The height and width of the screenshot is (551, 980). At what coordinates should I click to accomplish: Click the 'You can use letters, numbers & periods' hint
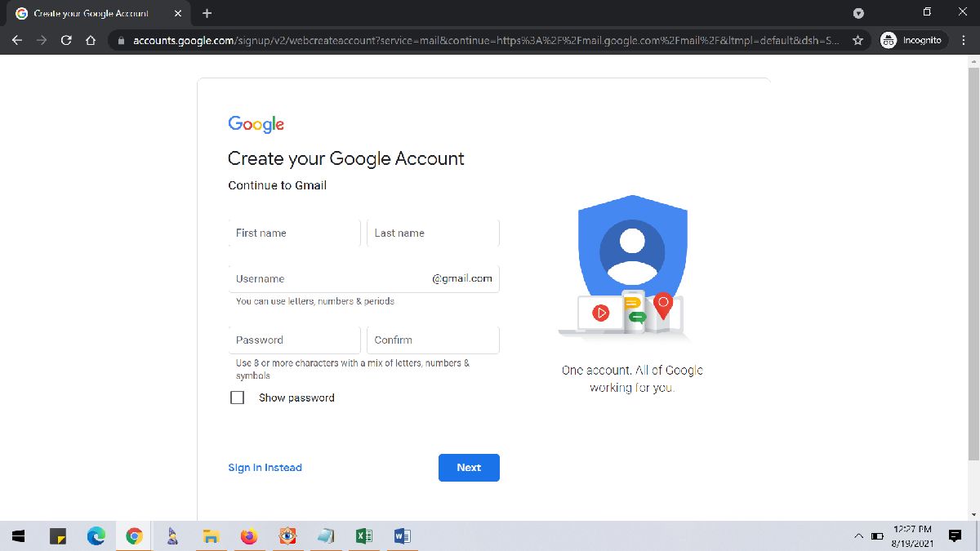(x=315, y=301)
